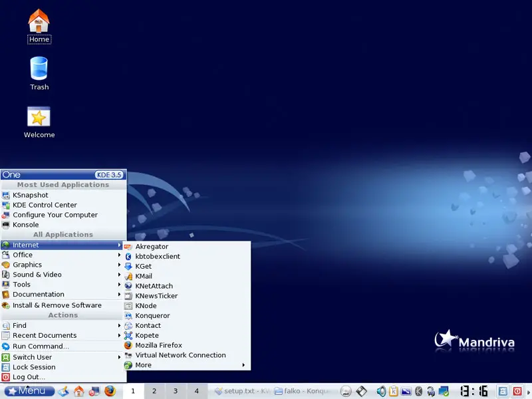Click the DVD disc tray icon
Viewport: 532px width, 399px height.
(x=346, y=391)
